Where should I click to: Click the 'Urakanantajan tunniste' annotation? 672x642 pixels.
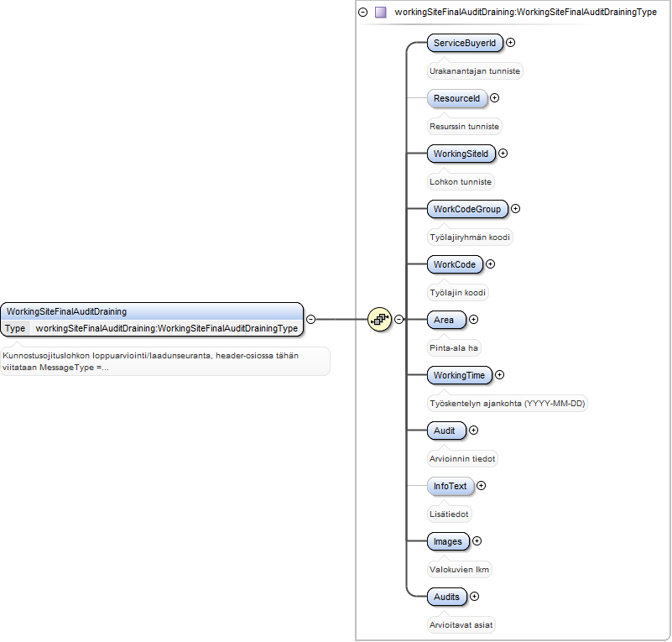pyautogui.click(x=475, y=71)
